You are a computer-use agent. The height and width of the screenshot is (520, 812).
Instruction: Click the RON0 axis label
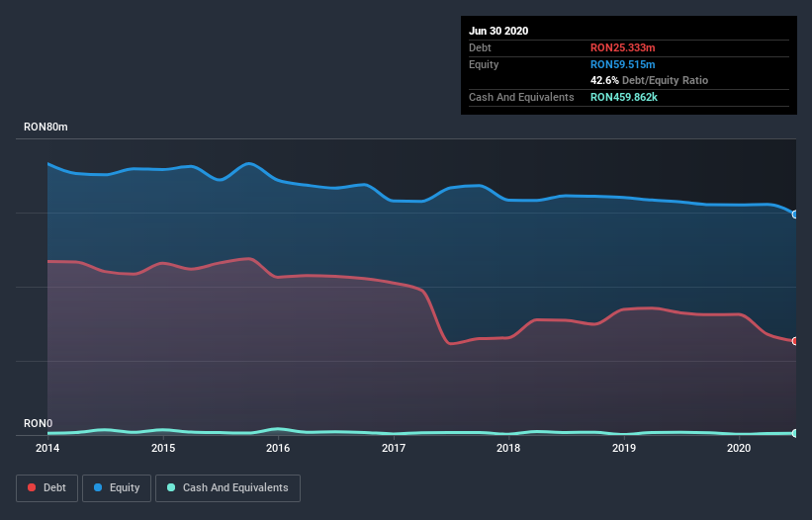pyautogui.click(x=38, y=423)
